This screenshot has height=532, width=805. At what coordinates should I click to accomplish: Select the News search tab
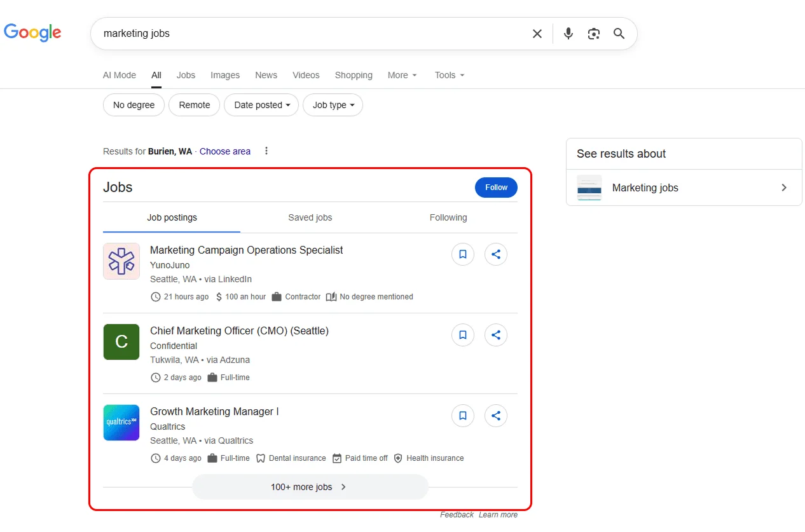click(x=266, y=75)
